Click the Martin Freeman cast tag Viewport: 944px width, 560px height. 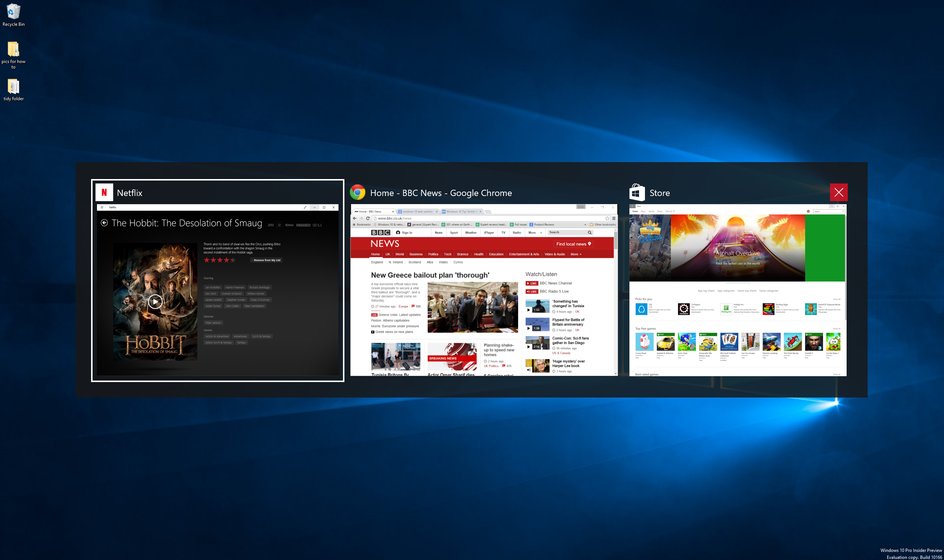(235, 287)
